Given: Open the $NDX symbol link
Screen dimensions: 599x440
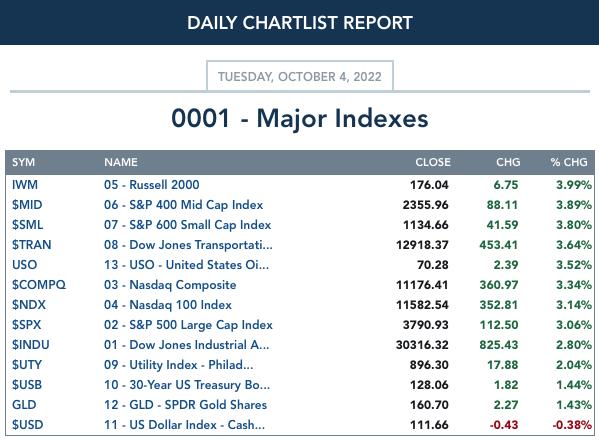Looking at the screenshot, I should click(29, 305).
